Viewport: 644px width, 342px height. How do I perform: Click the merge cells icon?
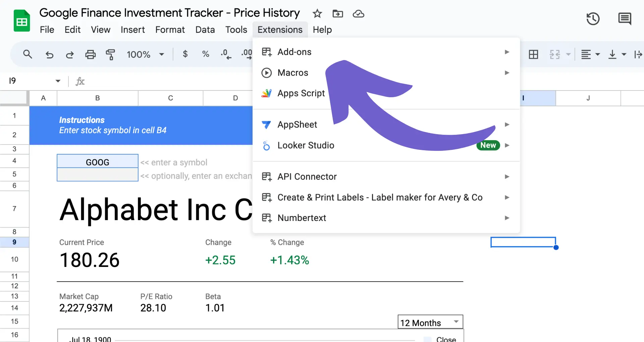tap(555, 54)
